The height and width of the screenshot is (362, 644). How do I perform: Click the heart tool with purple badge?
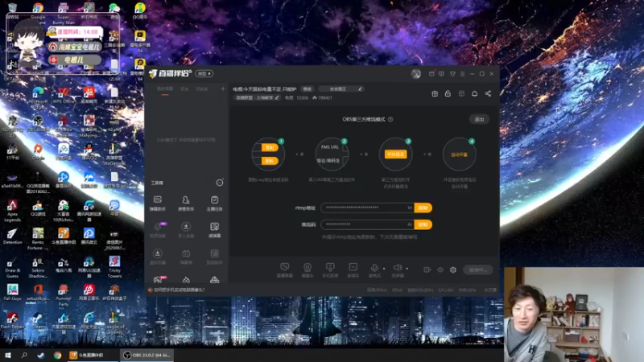tap(157, 230)
